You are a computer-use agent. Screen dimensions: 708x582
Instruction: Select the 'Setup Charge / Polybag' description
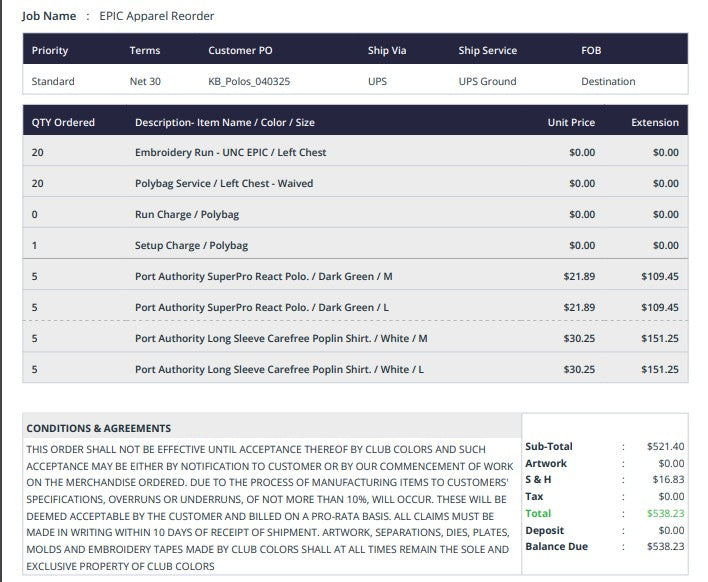(x=191, y=246)
